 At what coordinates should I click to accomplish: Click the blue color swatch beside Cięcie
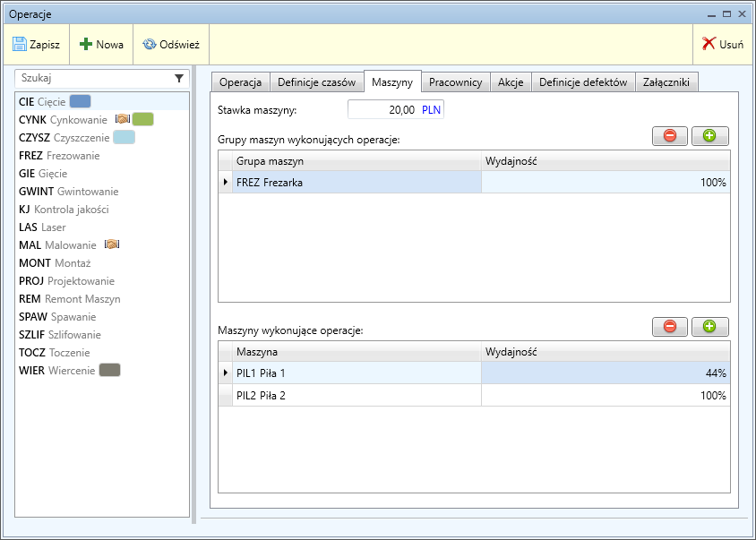click(x=81, y=102)
